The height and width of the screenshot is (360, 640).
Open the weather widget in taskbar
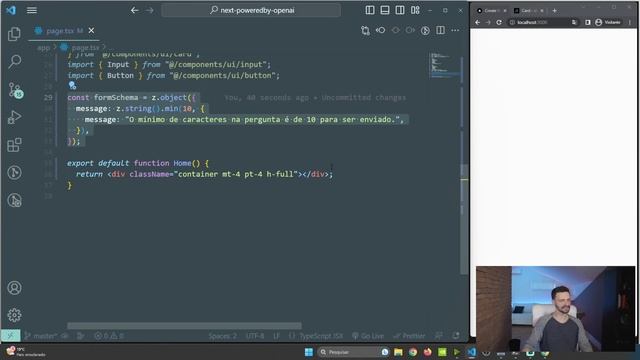[x=25, y=352]
